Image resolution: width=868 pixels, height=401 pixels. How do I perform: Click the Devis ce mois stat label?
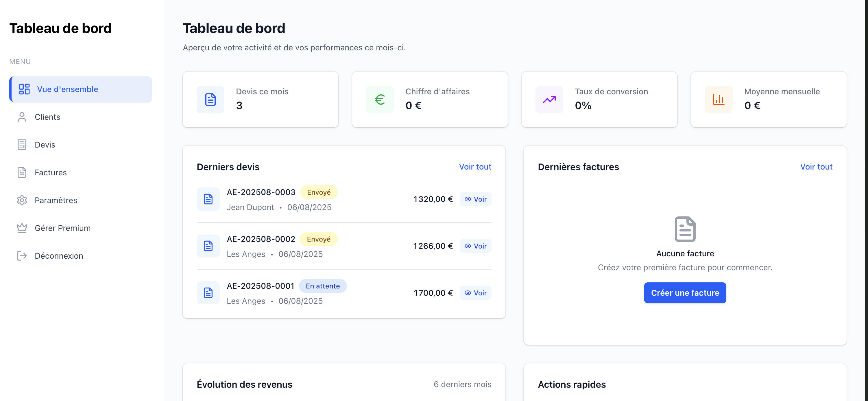coord(262,91)
